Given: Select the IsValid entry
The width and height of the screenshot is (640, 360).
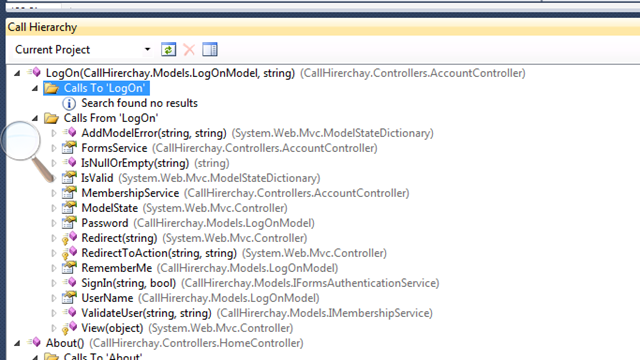Looking at the screenshot, I should tap(201, 178).
